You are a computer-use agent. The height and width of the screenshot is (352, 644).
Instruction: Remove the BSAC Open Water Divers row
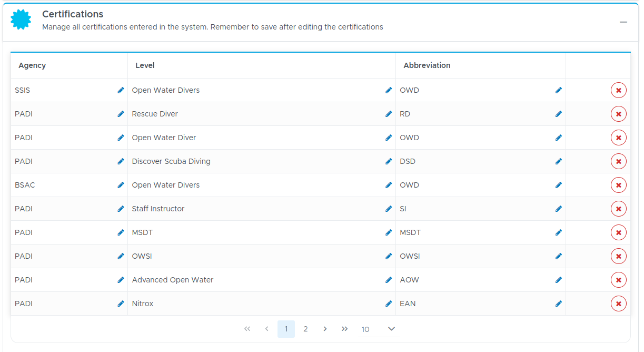click(619, 185)
